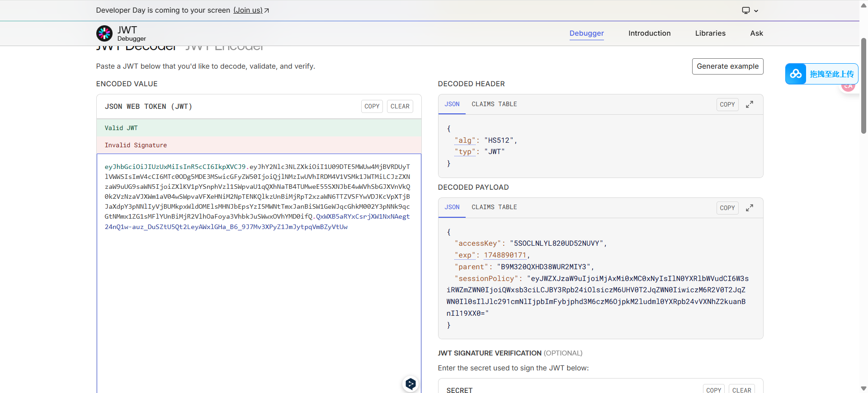The image size is (868, 393).
Task: Clear the JSON Web Token field
Action: click(400, 107)
